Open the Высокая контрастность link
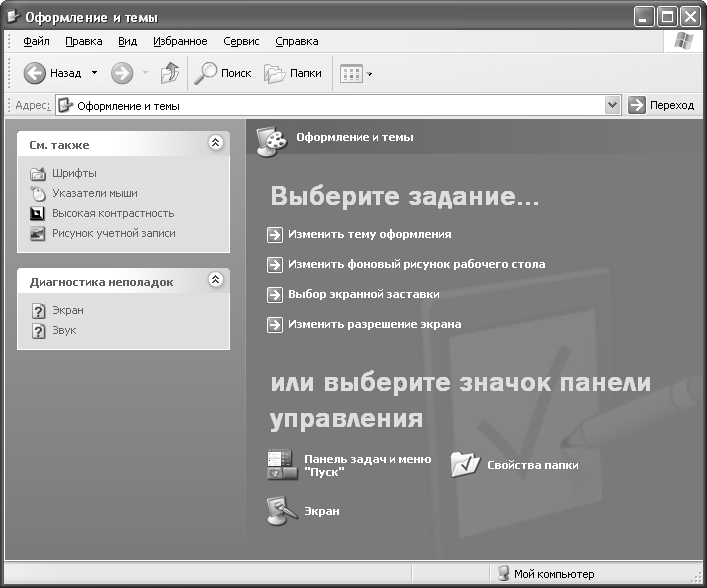The width and height of the screenshot is (707, 588). (x=113, y=213)
